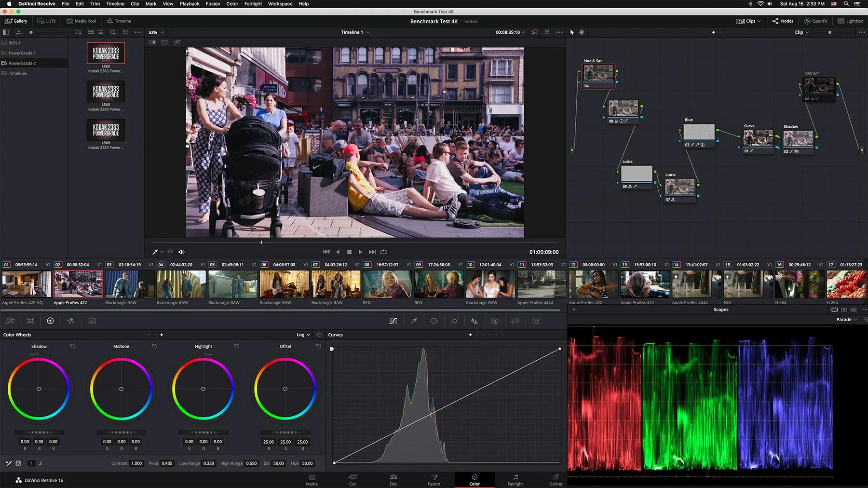Screen dimensions: 868x488
Task: Select the Color Wheels palette icon
Action: click(50, 321)
